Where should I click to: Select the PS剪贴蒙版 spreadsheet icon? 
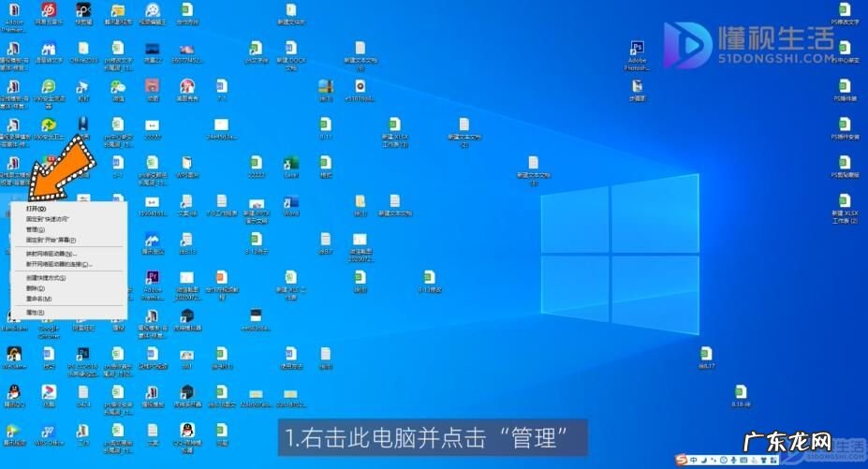click(845, 163)
